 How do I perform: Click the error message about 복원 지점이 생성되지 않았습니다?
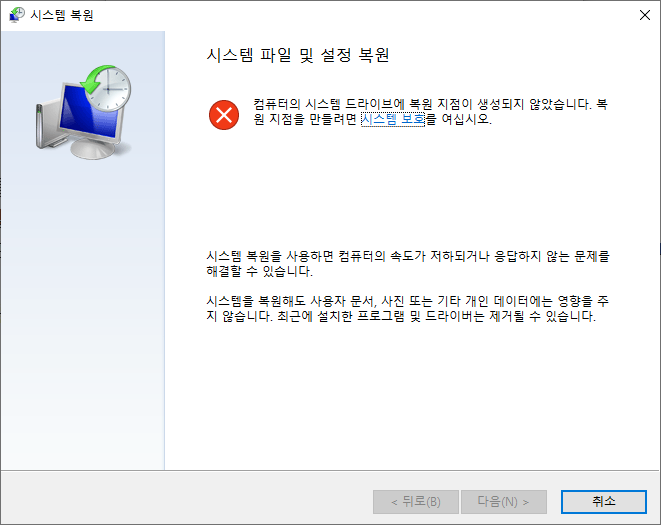(430, 111)
